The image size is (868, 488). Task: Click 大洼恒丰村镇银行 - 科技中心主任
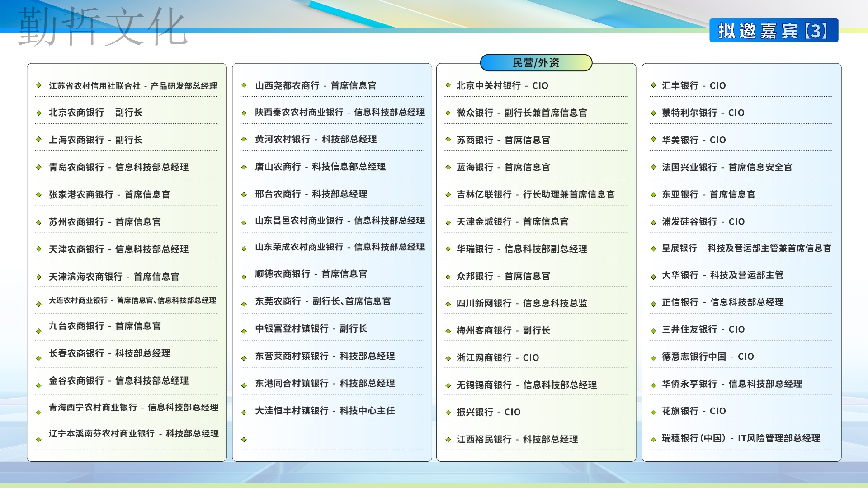(x=325, y=411)
